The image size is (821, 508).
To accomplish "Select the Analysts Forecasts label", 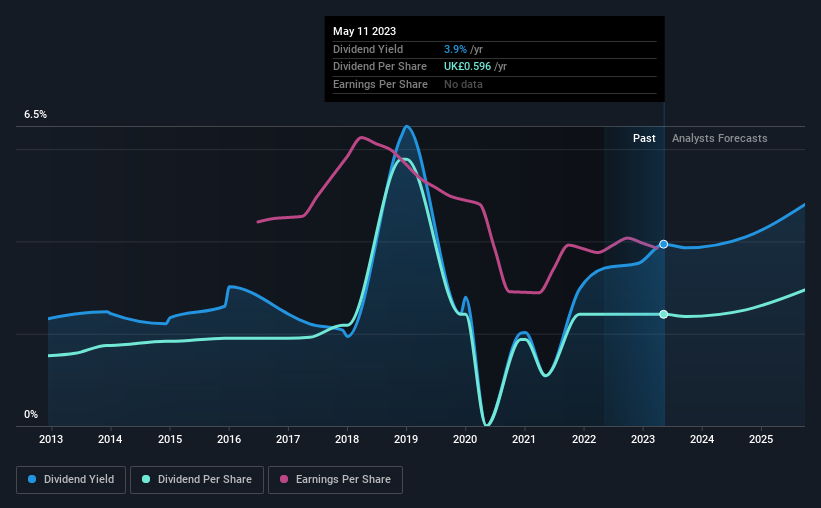I will pos(719,138).
